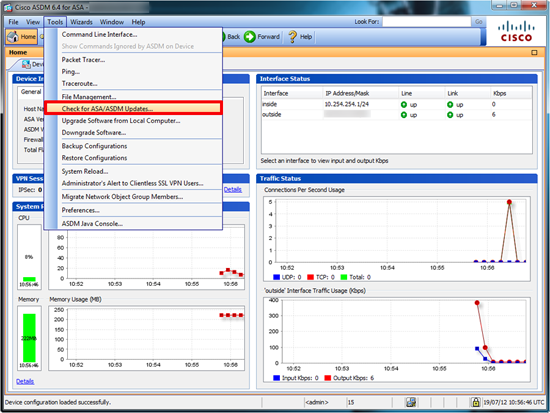Click the green Total legend swatch
Screen dimensions: 550x413
coord(344,277)
